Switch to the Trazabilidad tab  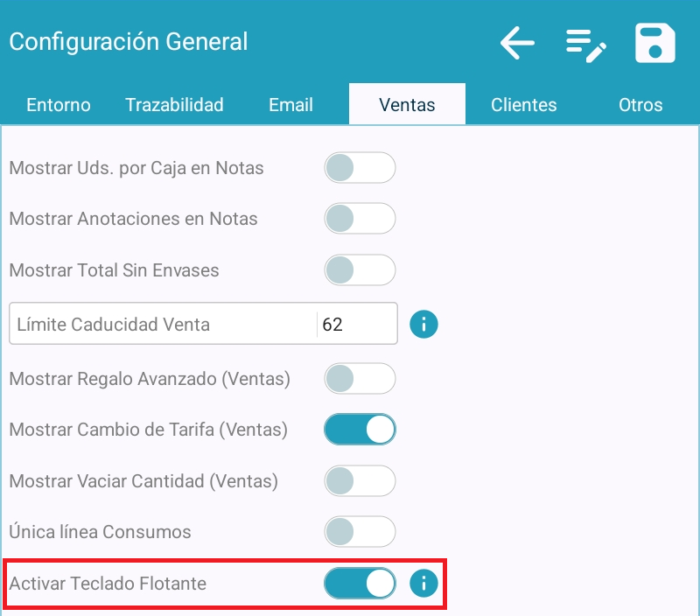174,105
